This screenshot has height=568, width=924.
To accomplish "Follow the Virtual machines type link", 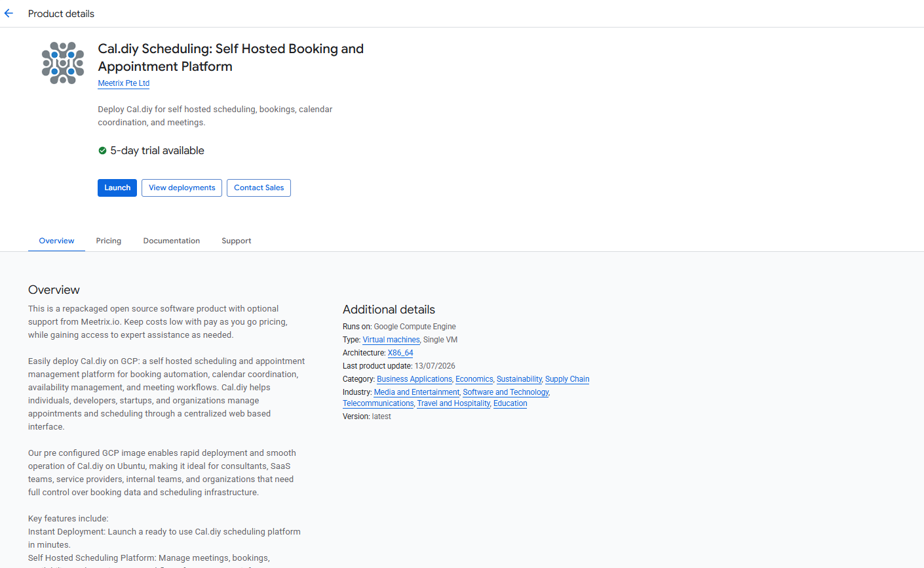I will [x=391, y=340].
